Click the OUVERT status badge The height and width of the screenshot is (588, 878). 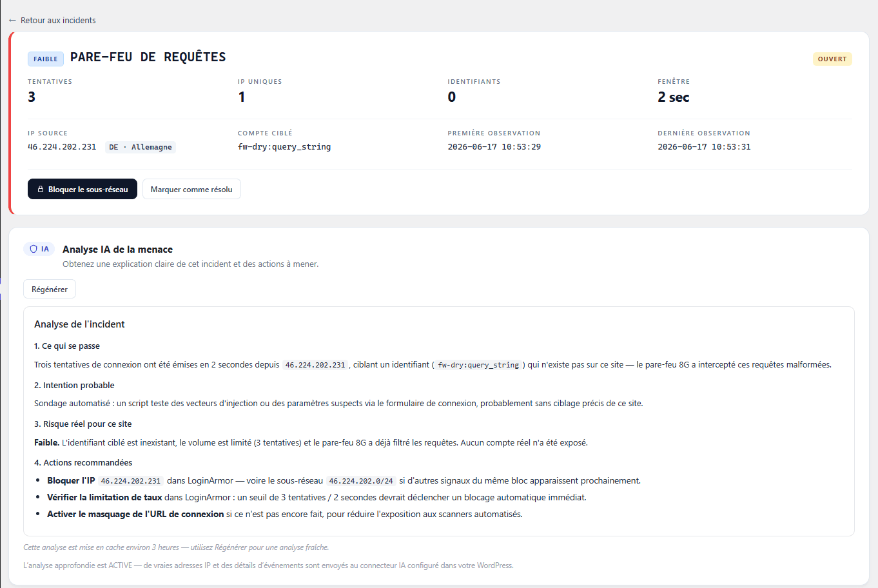pos(832,59)
